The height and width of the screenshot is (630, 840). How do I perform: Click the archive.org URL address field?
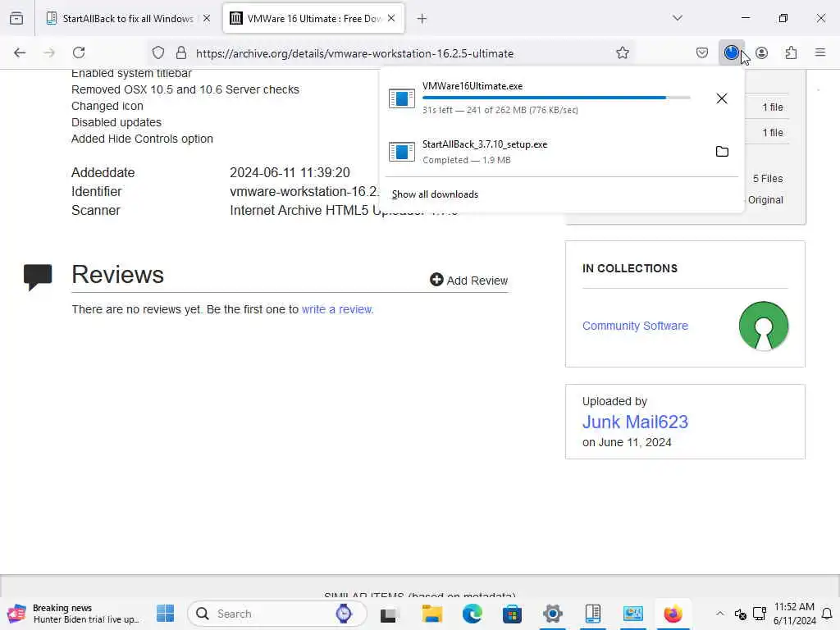354,53
